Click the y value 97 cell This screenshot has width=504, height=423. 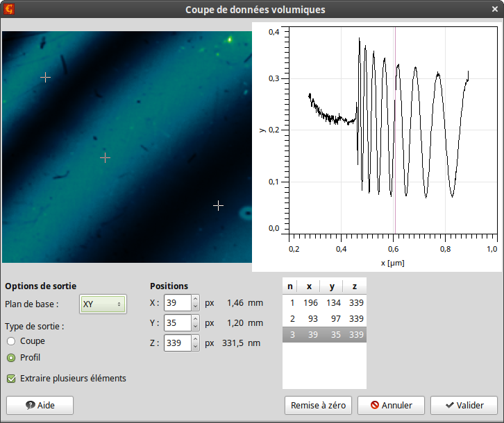pyautogui.click(x=336, y=318)
